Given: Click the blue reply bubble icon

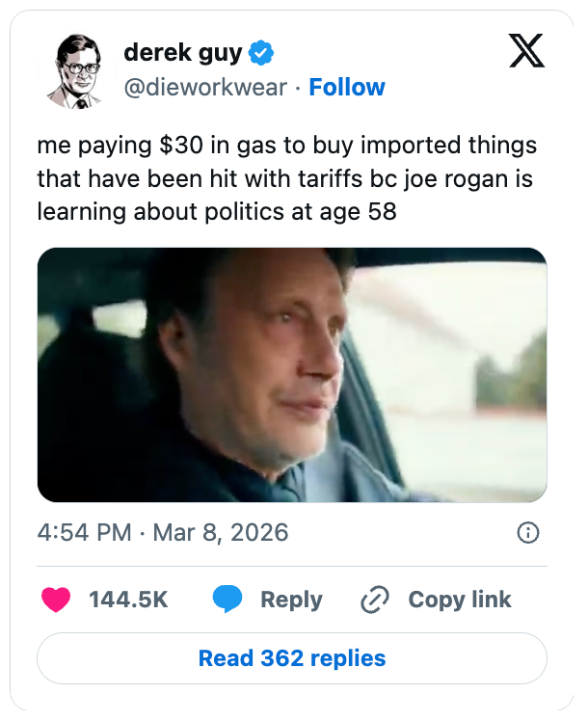Looking at the screenshot, I should coord(227,600).
